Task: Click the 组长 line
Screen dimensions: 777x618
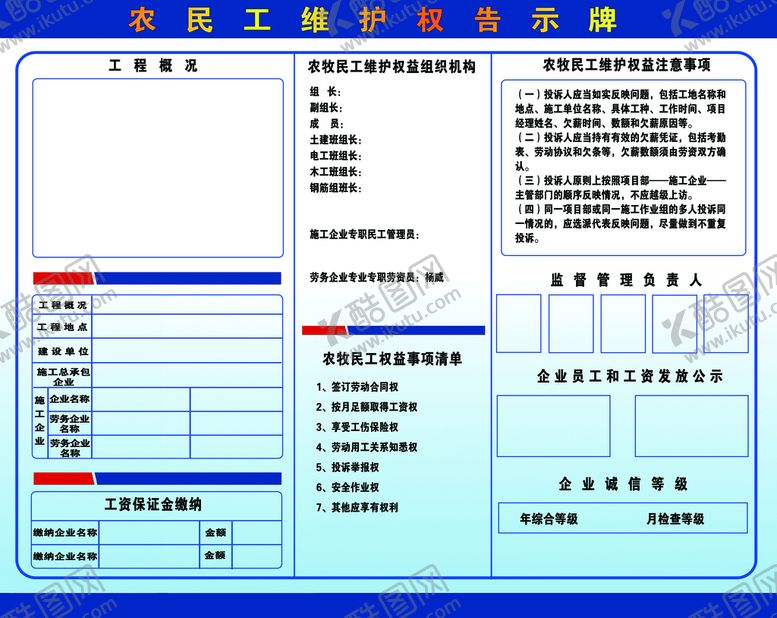Action: pos(325,92)
